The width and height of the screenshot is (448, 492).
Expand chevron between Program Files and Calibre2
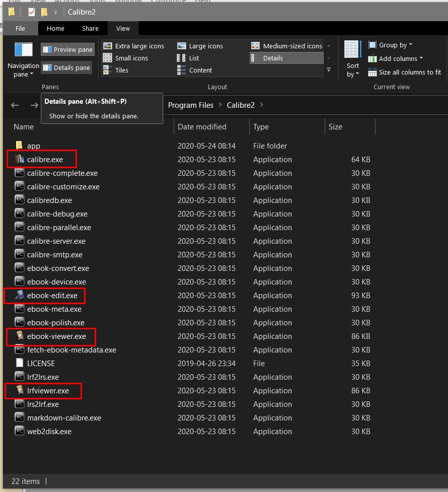coord(220,105)
